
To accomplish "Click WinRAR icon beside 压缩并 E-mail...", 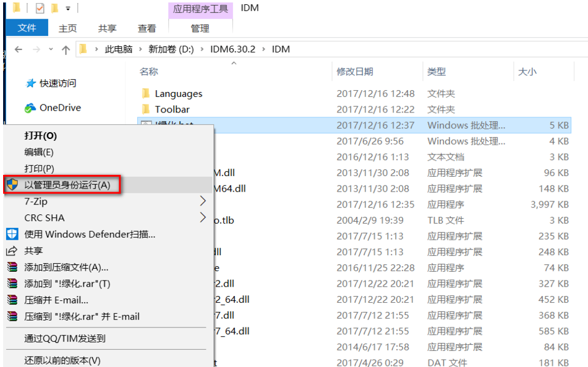I will pos(12,300).
